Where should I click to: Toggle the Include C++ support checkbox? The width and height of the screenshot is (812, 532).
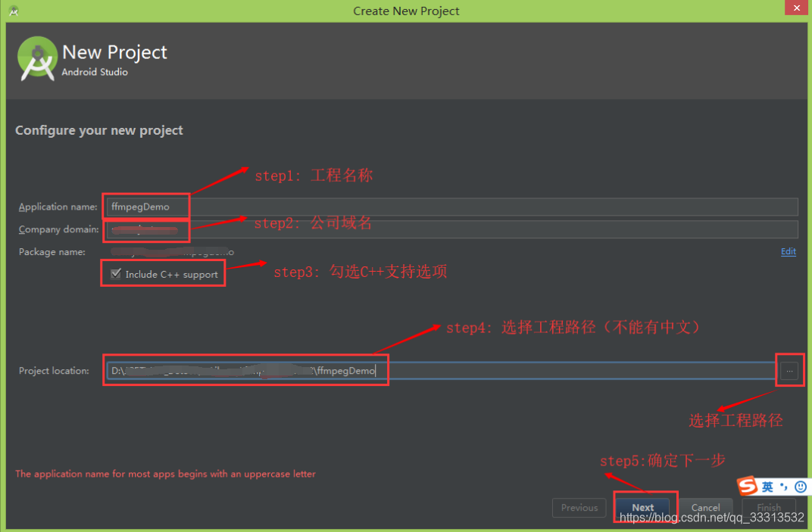115,274
